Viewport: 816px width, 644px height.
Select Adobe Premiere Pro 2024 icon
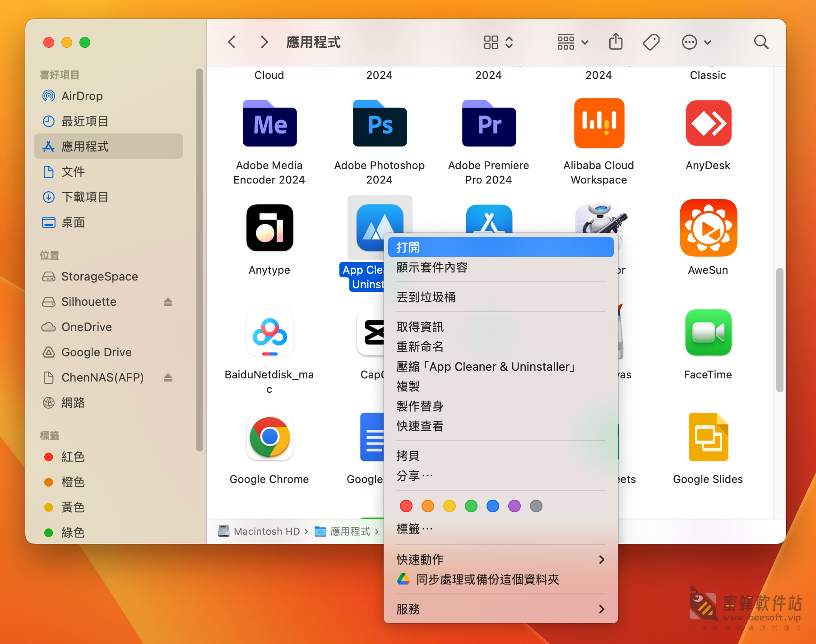[489, 123]
